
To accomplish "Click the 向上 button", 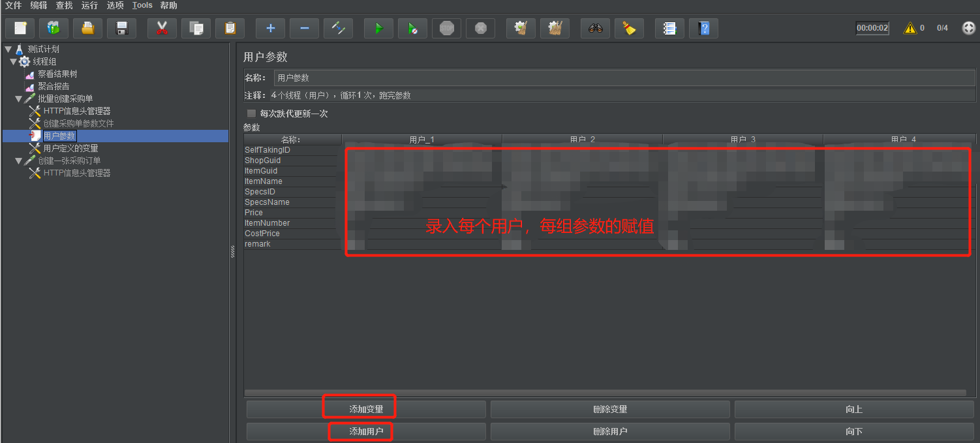I will (x=854, y=409).
